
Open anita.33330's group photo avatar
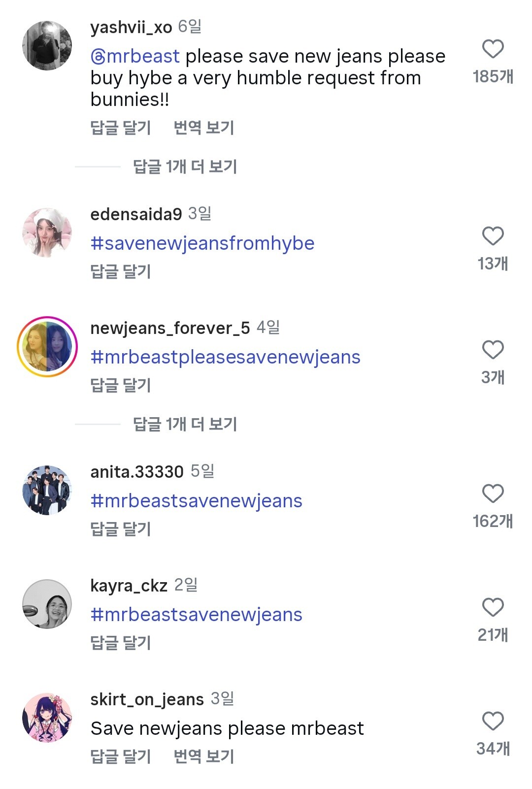[47, 490]
